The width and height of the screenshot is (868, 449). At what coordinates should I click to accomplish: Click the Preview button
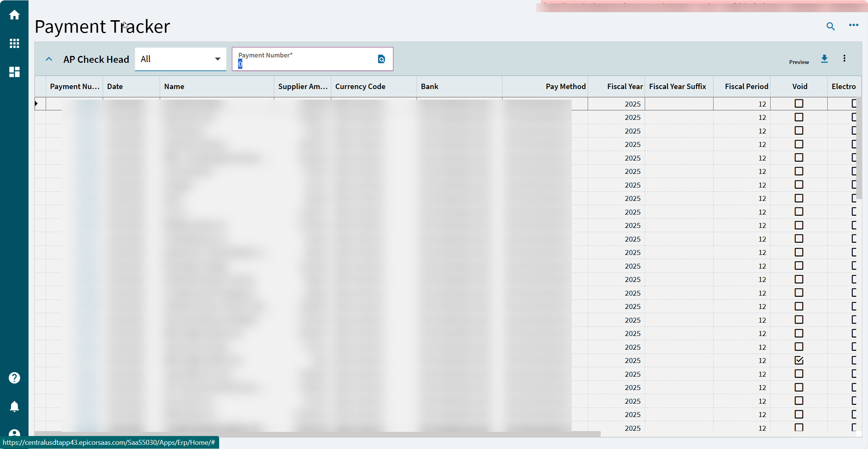click(799, 62)
